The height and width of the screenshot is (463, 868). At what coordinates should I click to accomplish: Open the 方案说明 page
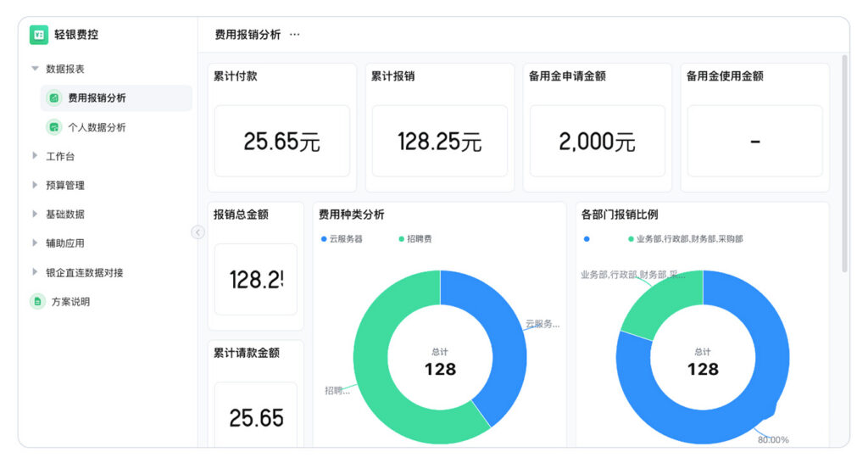pos(70,302)
